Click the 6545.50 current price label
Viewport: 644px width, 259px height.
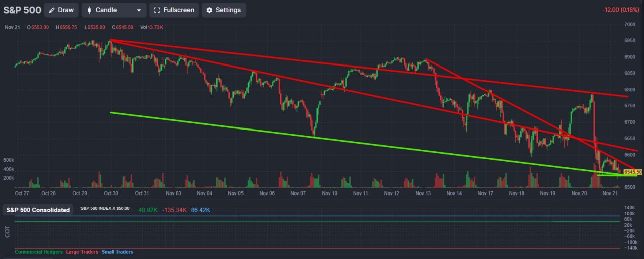tap(632, 172)
